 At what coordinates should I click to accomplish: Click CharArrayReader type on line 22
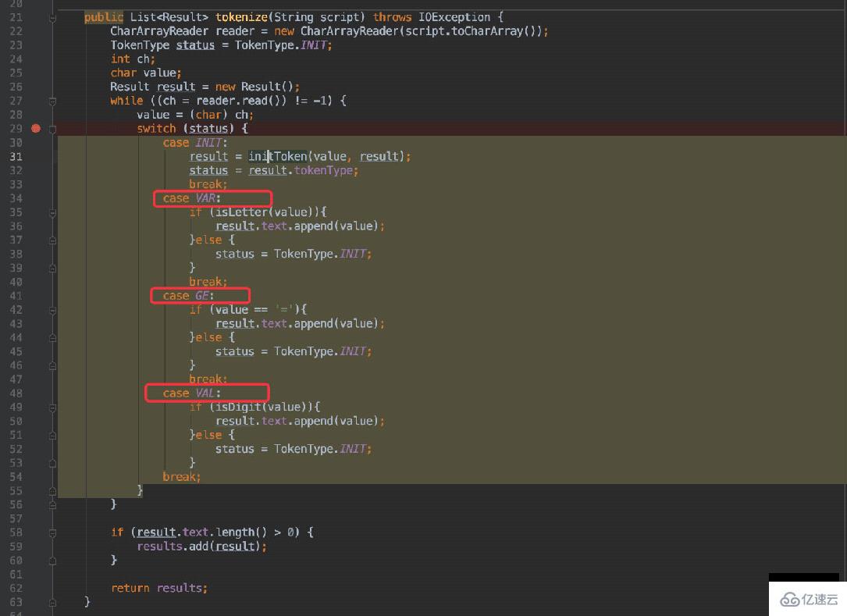(158, 31)
